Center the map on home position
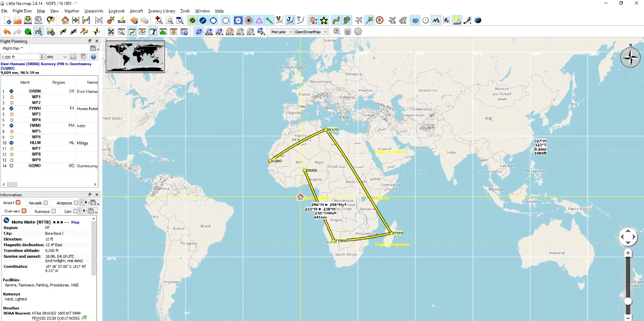This screenshot has height=321, width=644. 65,20
